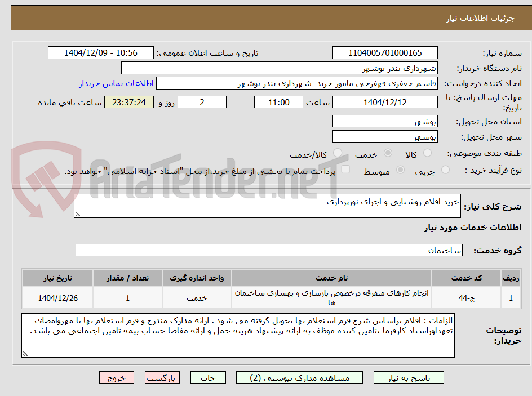Click the بازگشت back button

162,377
